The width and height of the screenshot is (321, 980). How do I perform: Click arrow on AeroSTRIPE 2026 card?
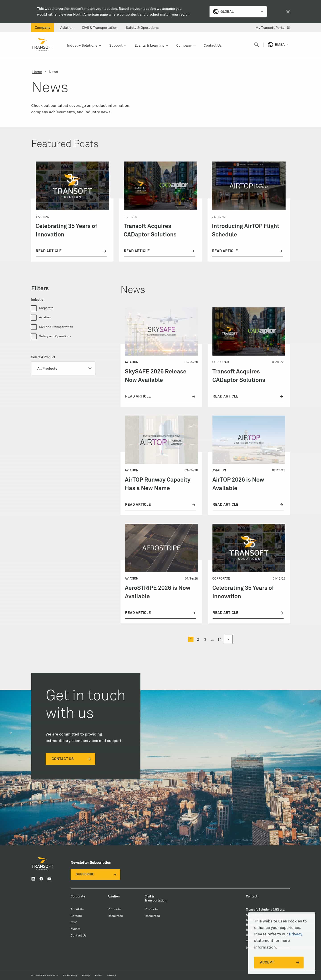tap(194, 613)
